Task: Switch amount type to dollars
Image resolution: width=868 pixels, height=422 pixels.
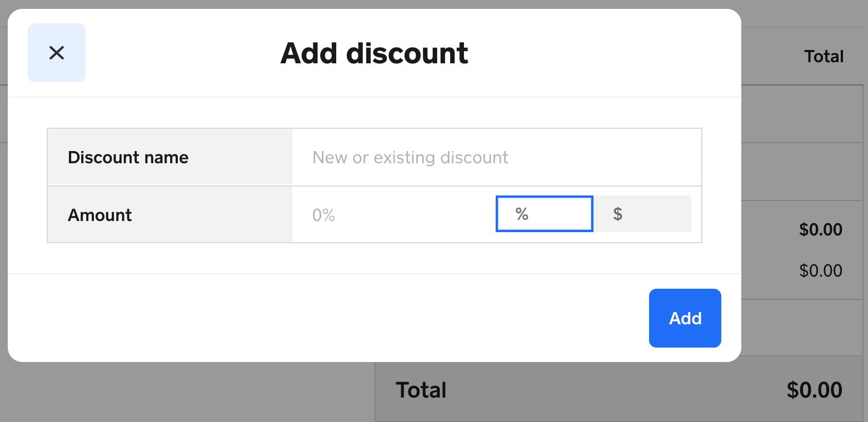Action: click(643, 214)
